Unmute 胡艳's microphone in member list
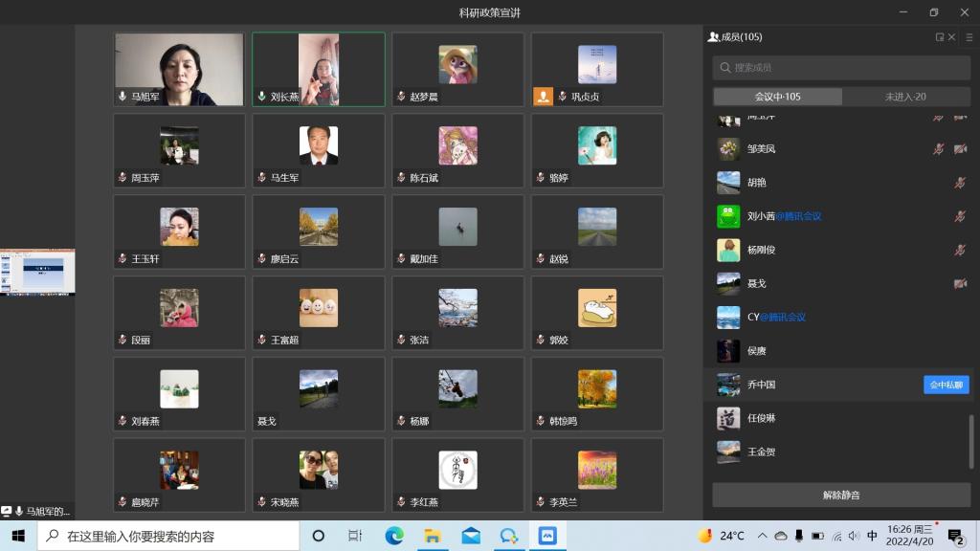The image size is (980, 551). [960, 183]
